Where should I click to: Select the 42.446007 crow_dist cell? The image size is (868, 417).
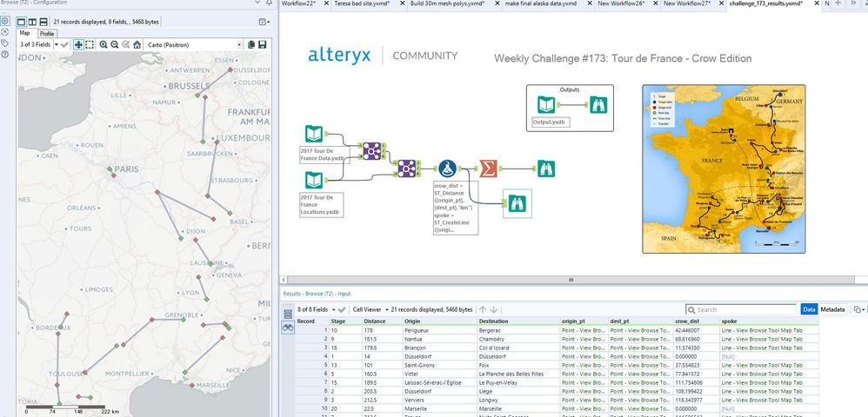(697, 330)
